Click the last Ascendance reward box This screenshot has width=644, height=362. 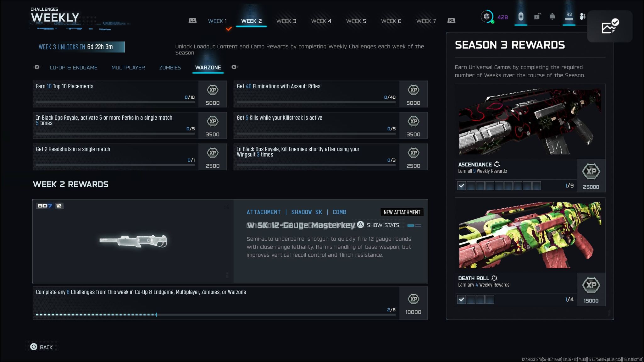click(536, 186)
